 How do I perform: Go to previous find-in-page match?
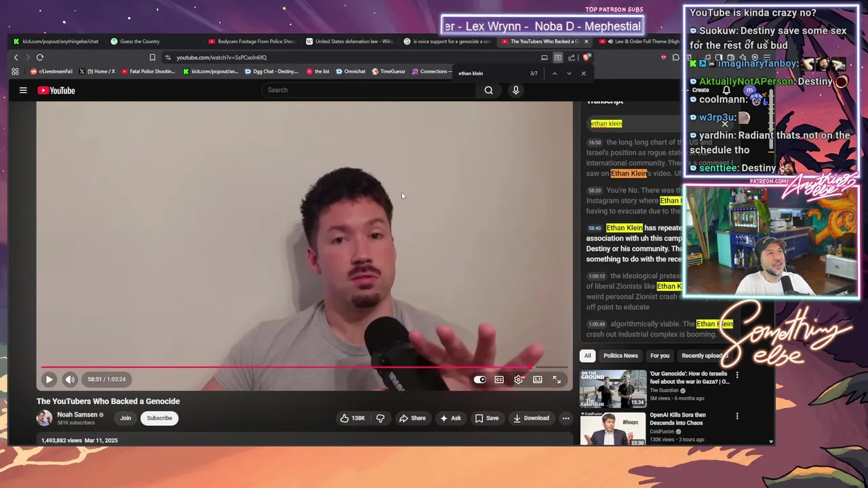tap(555, 73)
